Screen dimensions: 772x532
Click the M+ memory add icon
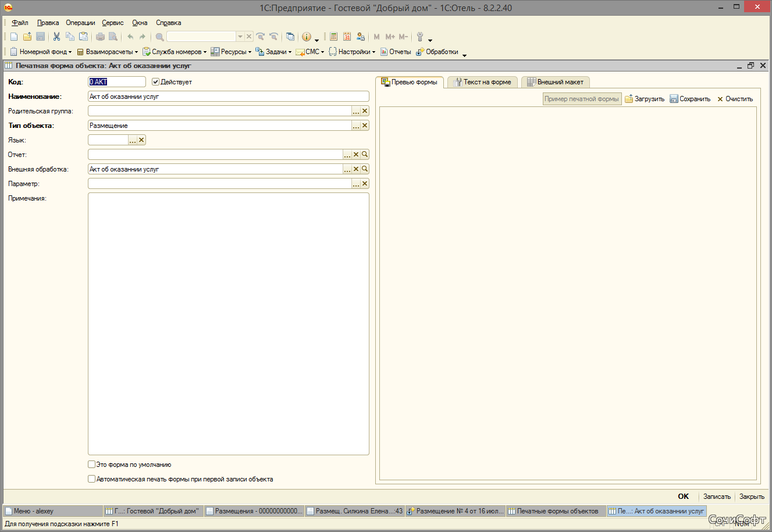(390, 37)
